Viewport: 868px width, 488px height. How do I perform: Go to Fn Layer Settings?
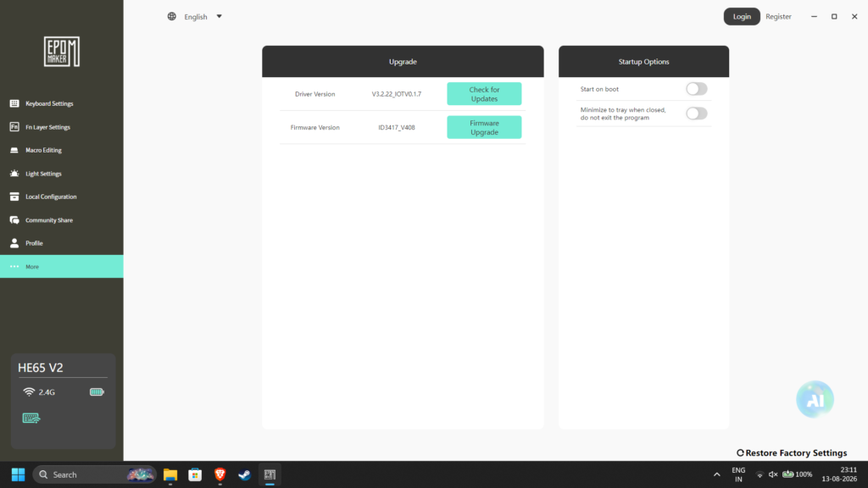47,127
